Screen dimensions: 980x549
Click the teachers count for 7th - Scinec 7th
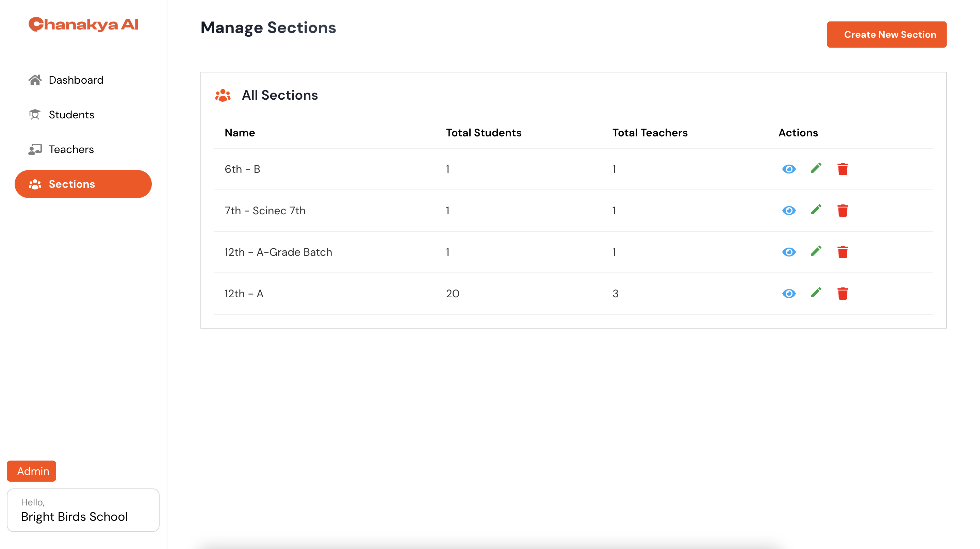click(614, 210)
